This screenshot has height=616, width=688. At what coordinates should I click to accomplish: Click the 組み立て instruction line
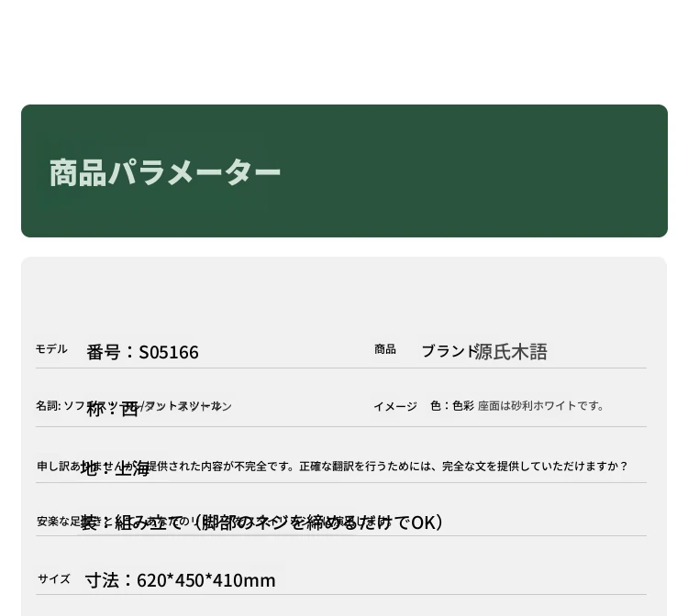(x=262, y=522)
